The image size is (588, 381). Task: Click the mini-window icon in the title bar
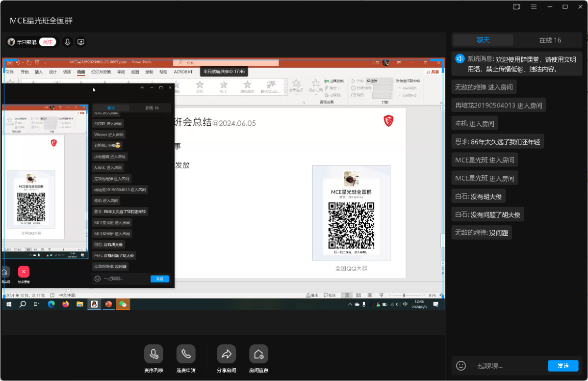(517, 7)
